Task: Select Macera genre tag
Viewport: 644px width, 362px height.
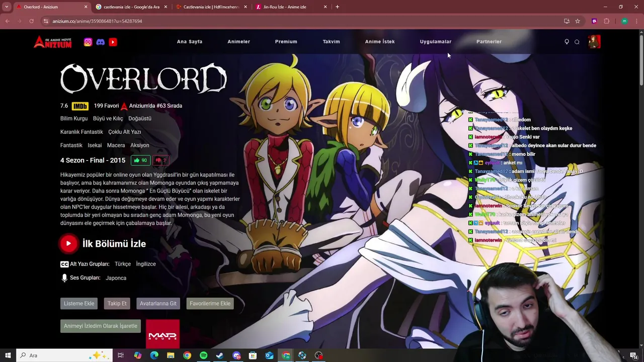Action: click(x=116, y=145)
